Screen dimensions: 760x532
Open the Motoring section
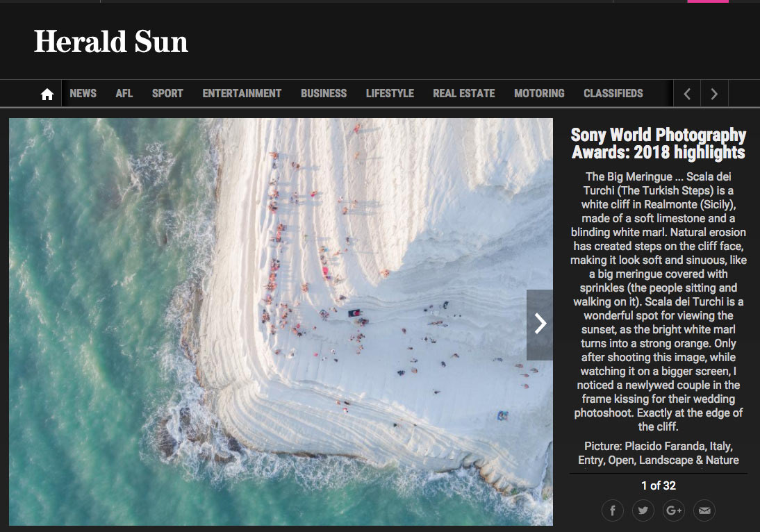[539, 94]
